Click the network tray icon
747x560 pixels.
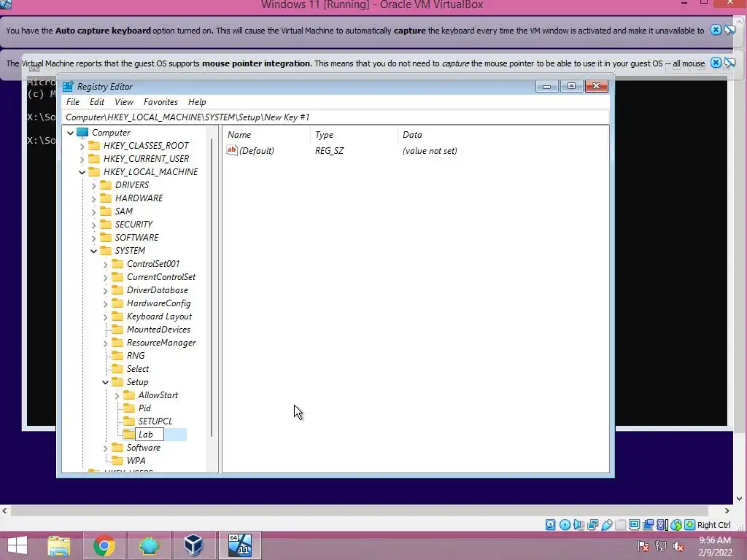click(x=661, y=546)
